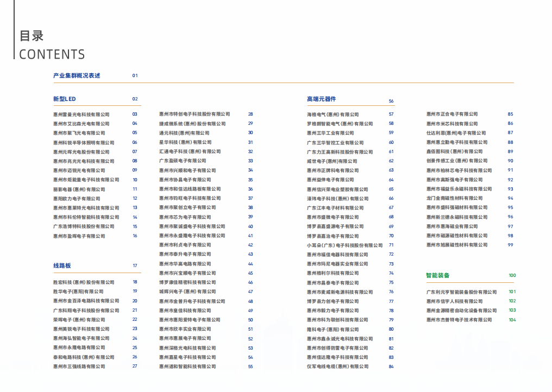Viewport: 552px width, 392px height.
Task: Select entry '惠州市利贞电子有限公司'
Action: point(185,245)
